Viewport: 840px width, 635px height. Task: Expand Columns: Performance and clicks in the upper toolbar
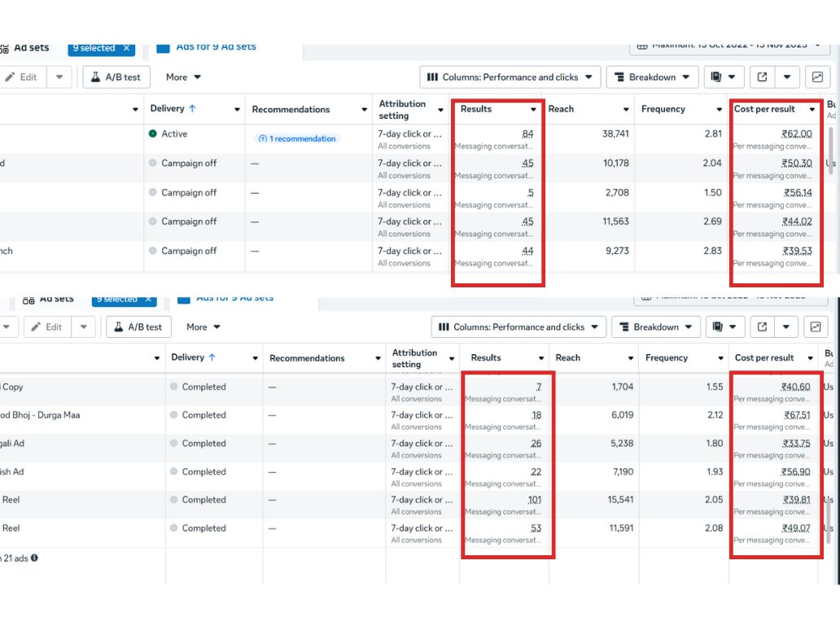510,77
